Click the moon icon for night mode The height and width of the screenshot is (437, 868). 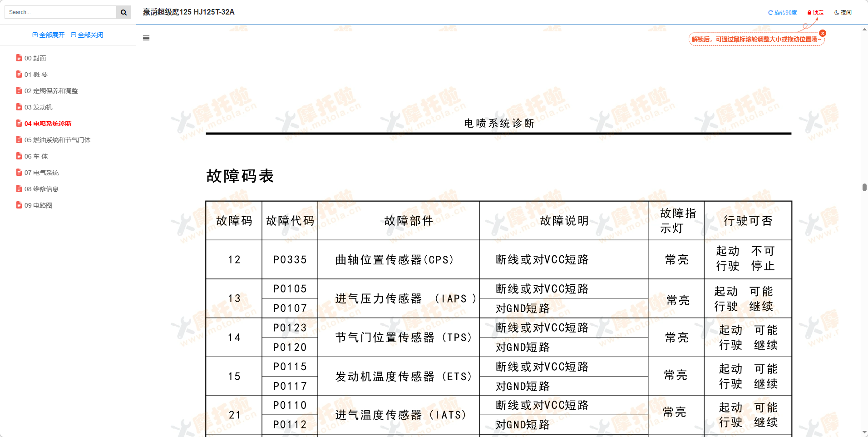[x=836, y=12]
